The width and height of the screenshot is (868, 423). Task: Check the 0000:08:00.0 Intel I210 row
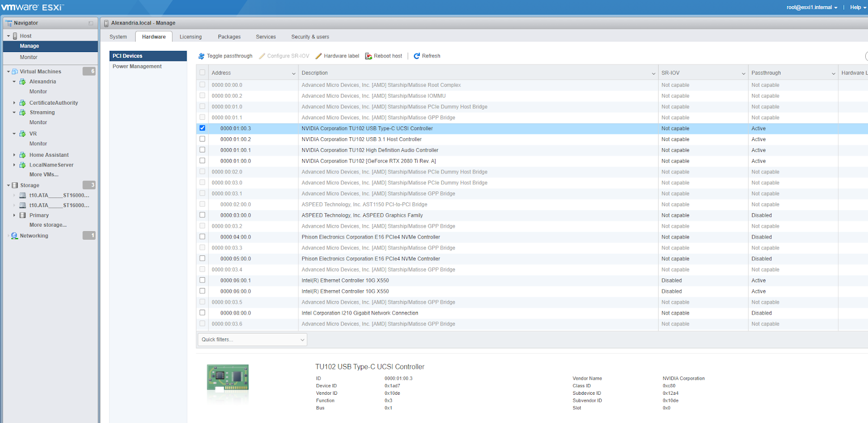click(x=202, y=312)
